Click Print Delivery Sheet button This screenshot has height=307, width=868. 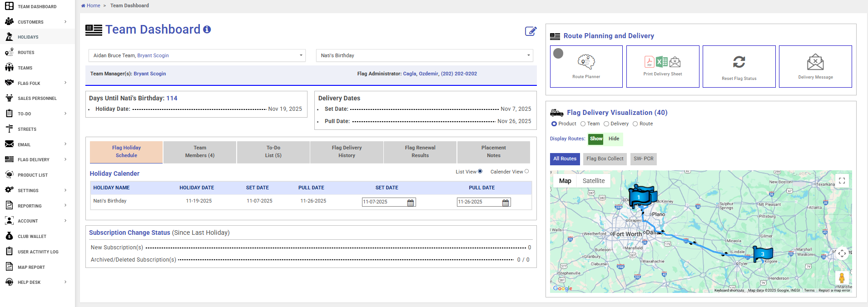[x=663, y=66]
